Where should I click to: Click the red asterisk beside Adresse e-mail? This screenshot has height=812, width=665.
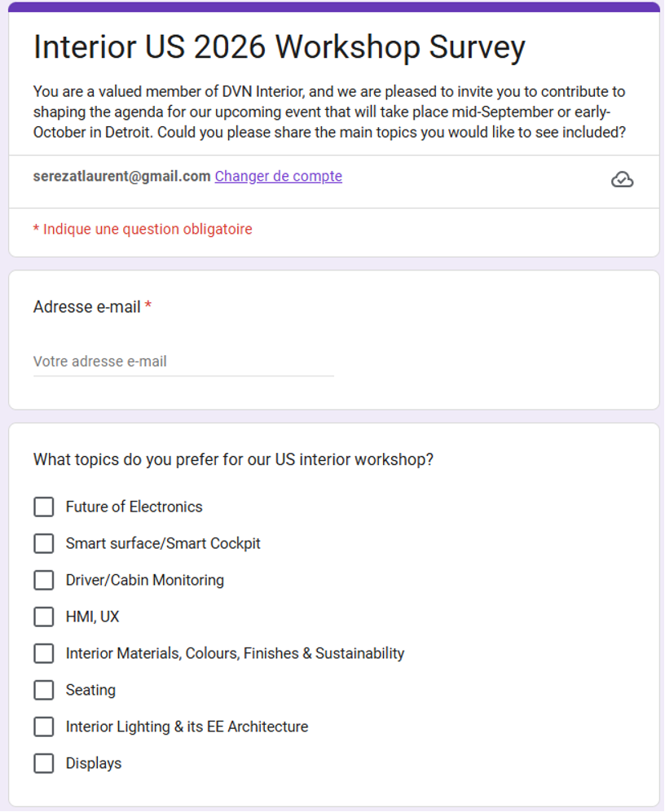pyautogui.click(x=148, y=306)
